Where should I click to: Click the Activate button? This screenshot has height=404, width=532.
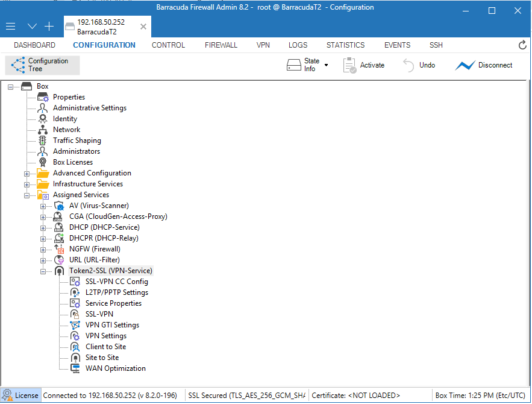tap(364, 65)
